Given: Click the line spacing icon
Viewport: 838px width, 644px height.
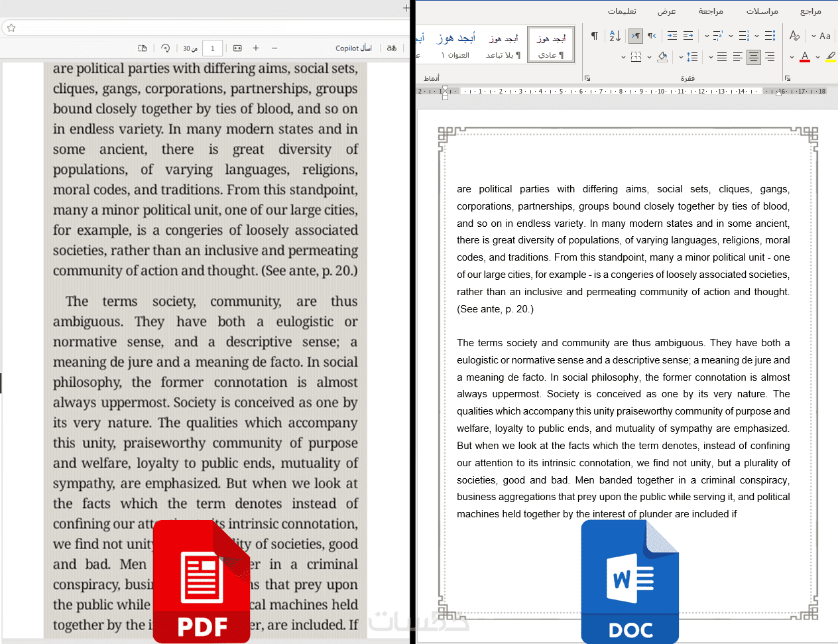Looking at the screenshot, I should (x=692, y=57).
